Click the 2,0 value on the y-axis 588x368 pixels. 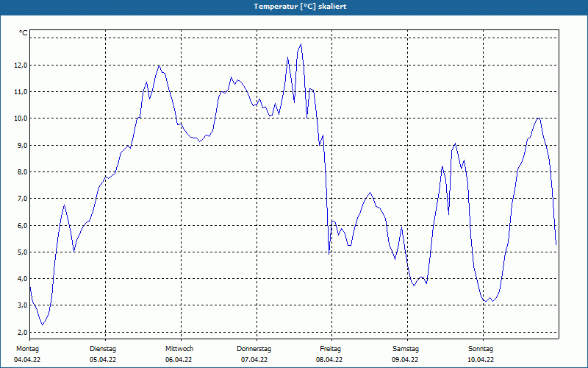tap(23, 333)
